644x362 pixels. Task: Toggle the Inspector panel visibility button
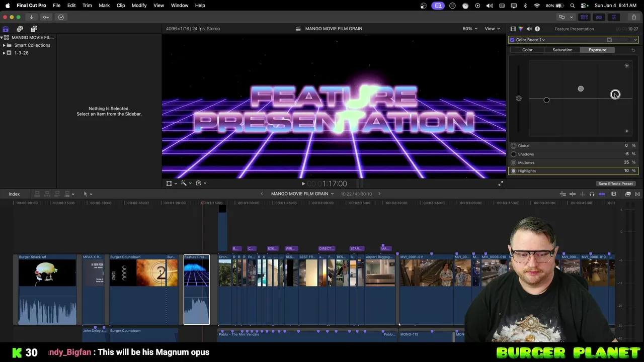(x=613, y=17)
